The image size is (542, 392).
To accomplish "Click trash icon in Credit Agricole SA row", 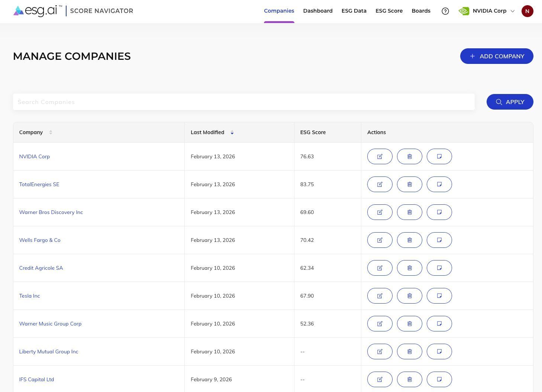I will click(x=409, y=268).
